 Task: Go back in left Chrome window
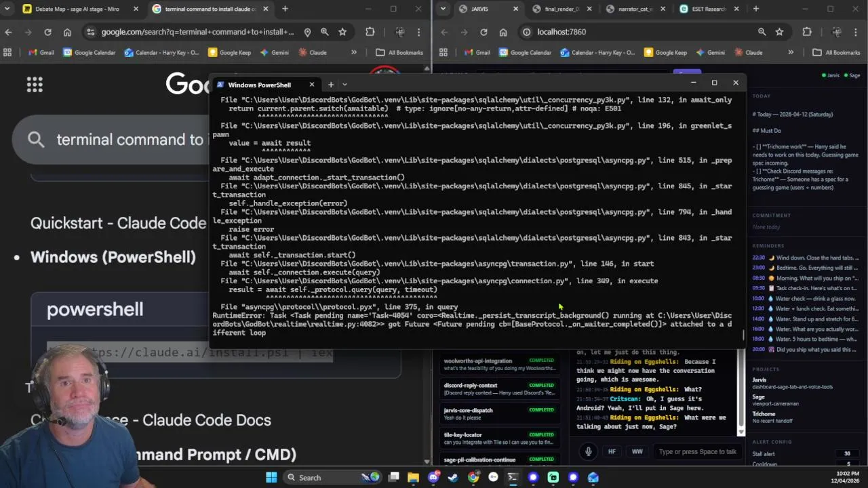tap(8, 32)
